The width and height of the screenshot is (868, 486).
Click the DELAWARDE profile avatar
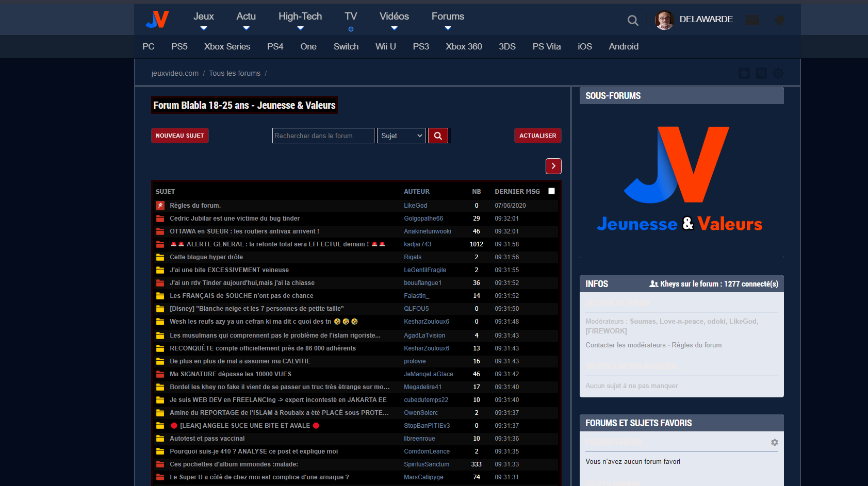click(664, 20)
